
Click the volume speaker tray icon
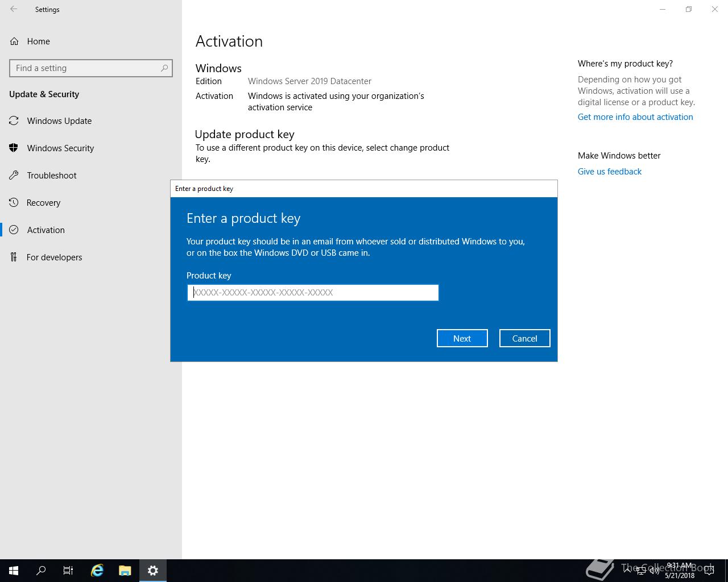coord(654,571)
